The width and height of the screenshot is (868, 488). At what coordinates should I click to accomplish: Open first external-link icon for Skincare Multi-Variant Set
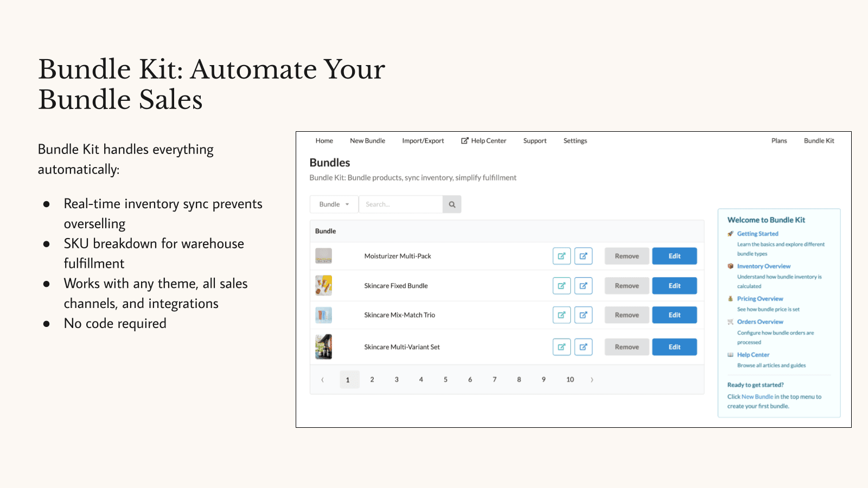pyautogui.click(x=561, y=347)
